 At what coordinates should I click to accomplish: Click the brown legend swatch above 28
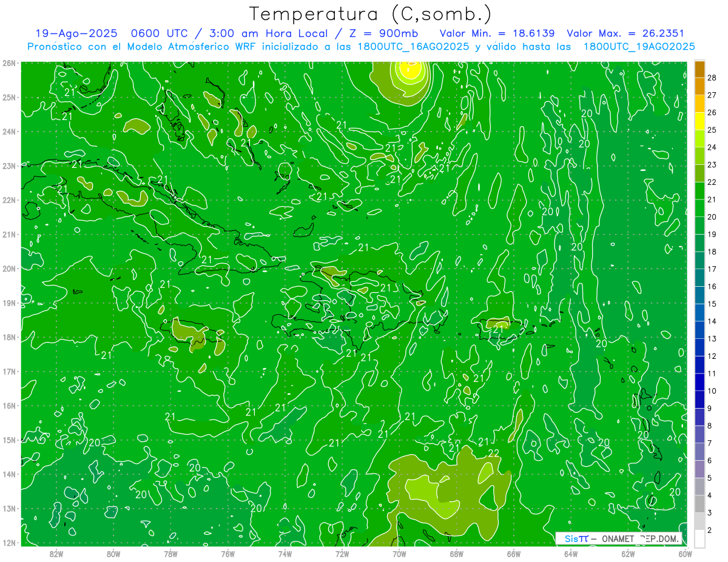tap(699, 69)
